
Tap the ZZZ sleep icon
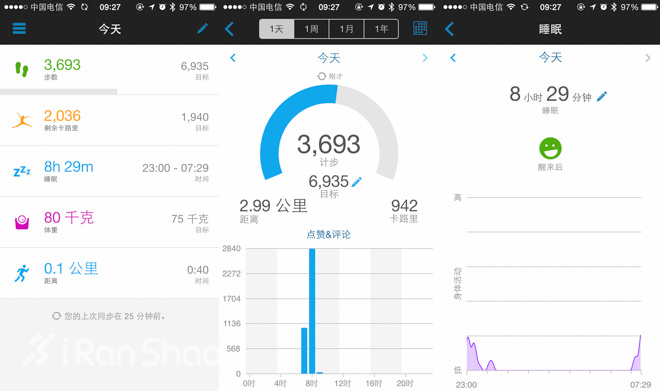tap(22, 171)
